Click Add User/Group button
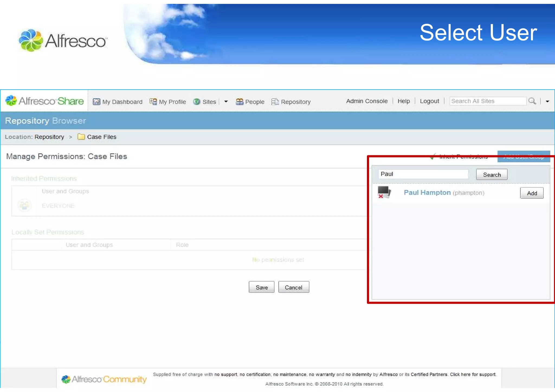Viewport: 555px width, 392px height. [524, 156]
